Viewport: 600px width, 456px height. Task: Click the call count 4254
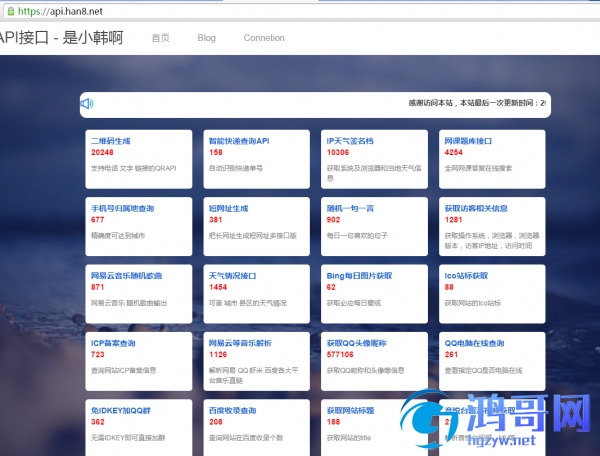point(453,152)
